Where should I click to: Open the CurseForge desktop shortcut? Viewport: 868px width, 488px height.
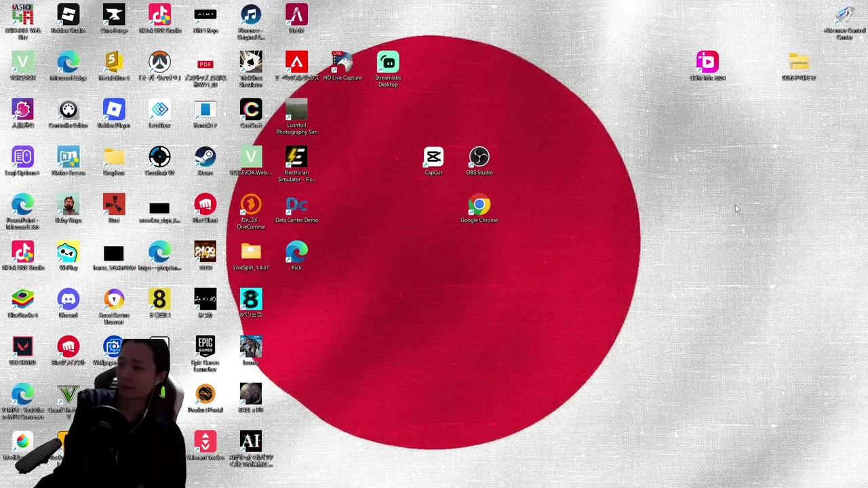pos(114,15)
